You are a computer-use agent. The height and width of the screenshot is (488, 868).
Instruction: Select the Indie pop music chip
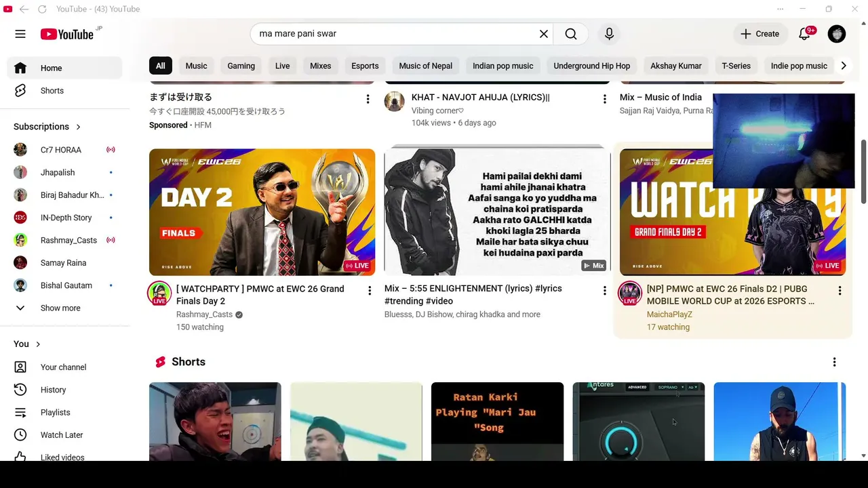(x=799, y=66)
